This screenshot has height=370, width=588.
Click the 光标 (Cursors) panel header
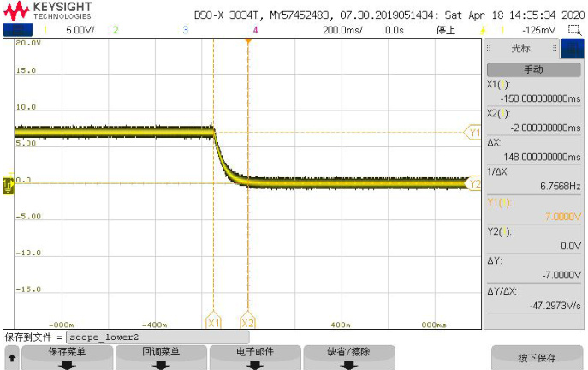click(520, 49)
